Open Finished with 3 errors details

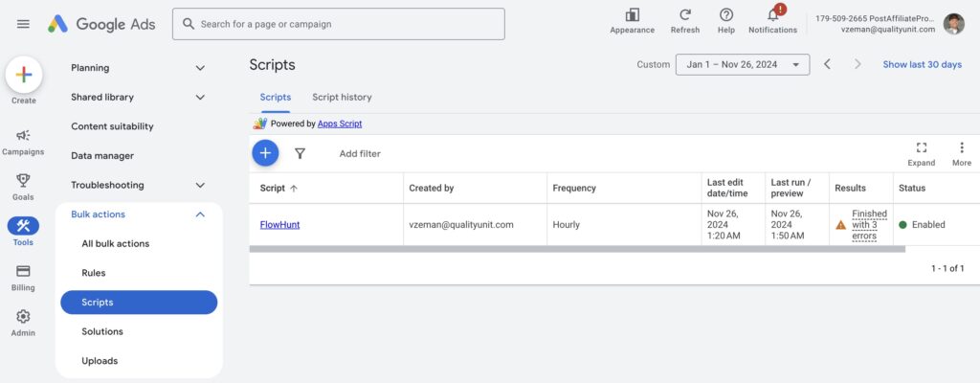869,225
